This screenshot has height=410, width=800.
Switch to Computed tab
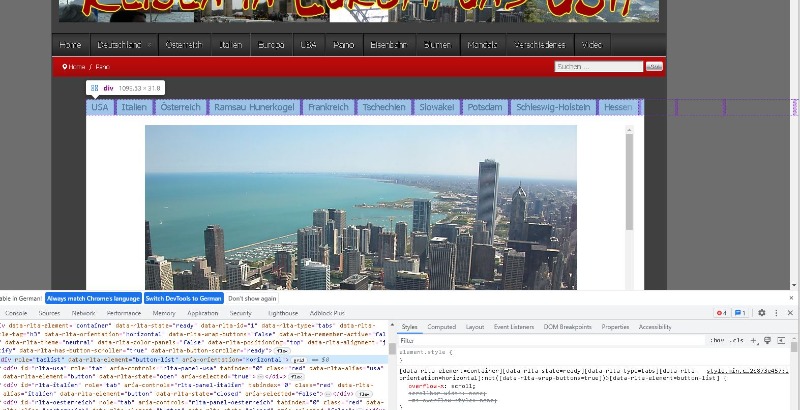(x=441, y=327)
